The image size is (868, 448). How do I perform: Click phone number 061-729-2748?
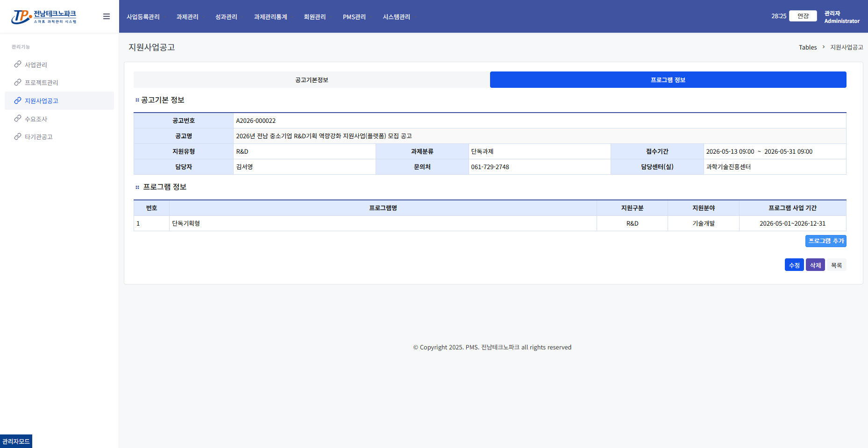click(x=490, y=167)
